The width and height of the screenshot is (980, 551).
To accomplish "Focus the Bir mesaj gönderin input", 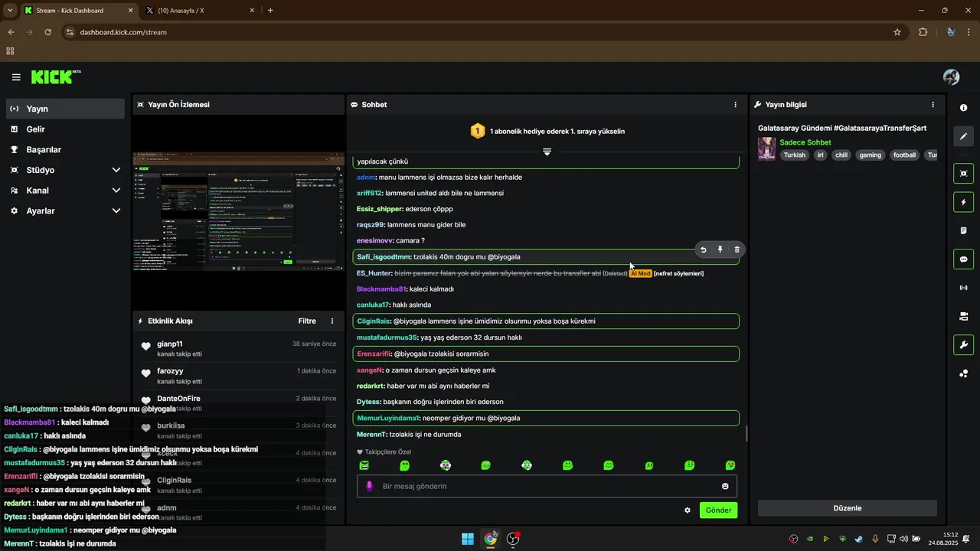I will pyautogui.click(x=547, y=486).
